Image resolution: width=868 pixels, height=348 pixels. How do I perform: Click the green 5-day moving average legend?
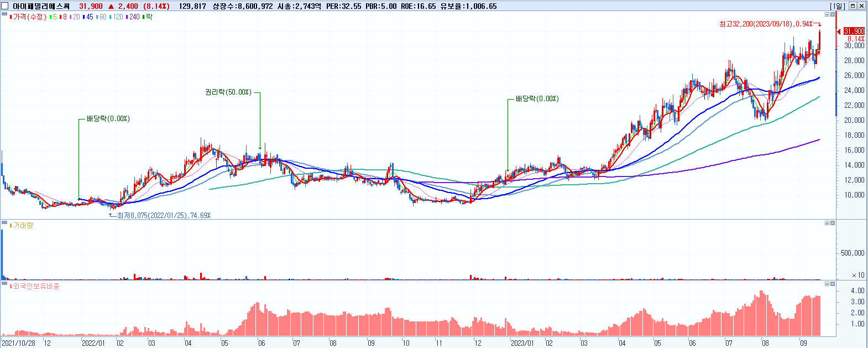click(x=54, y=17)
